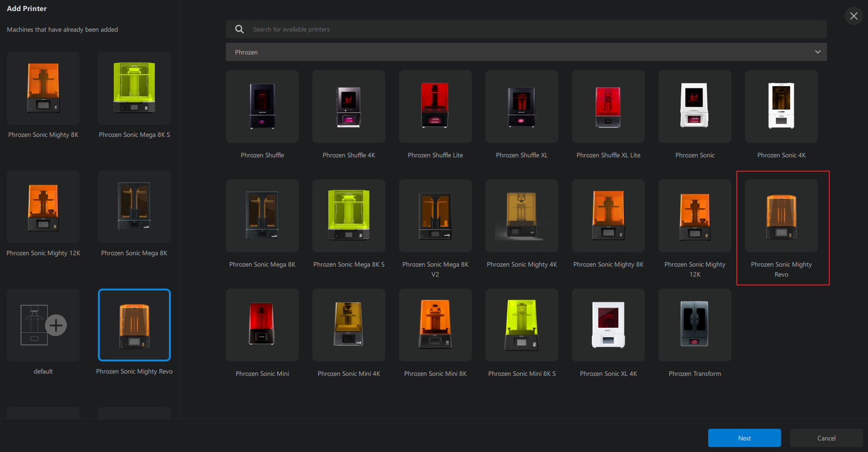Click the Next button
Image resolution: width=868 pixels, height=452 pixels.
tap(744, 438)
